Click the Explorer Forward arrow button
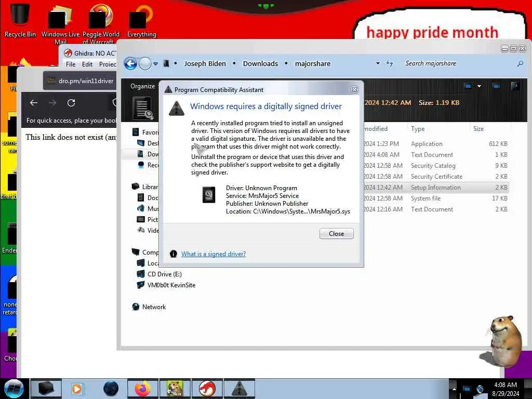This screenshot has width=532, height=399. pos(145,63)
